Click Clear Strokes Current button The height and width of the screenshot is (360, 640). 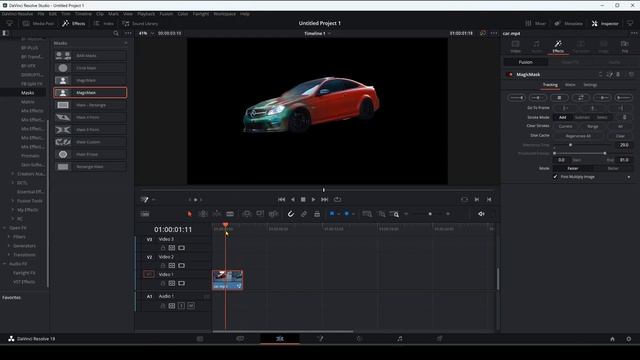click(565, 127)
